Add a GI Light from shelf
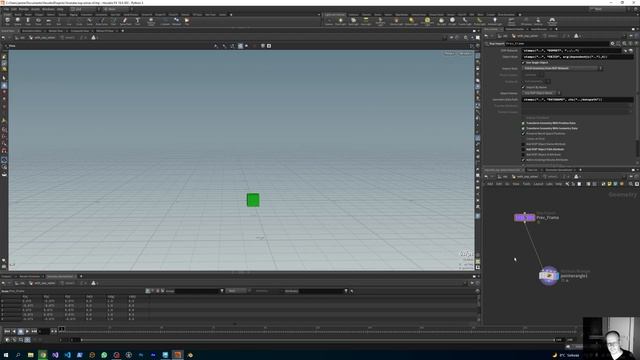This screenshot has width=640, height=360. (452, 21)
